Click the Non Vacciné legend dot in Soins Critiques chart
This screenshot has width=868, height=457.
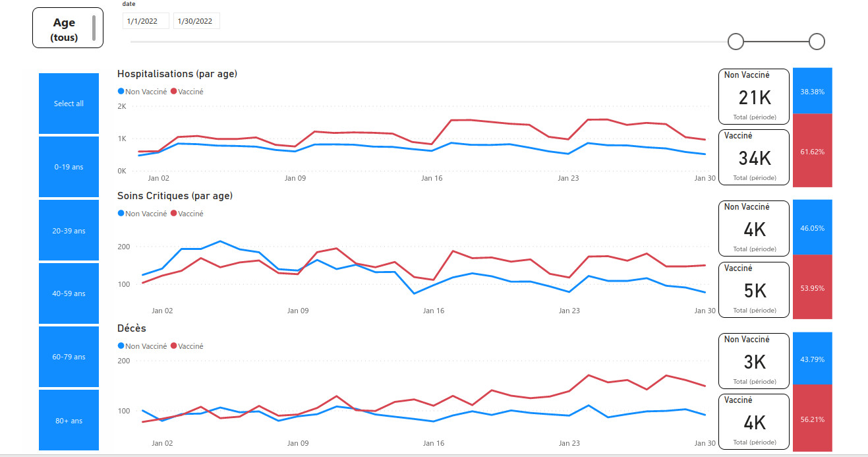[121, 214]
